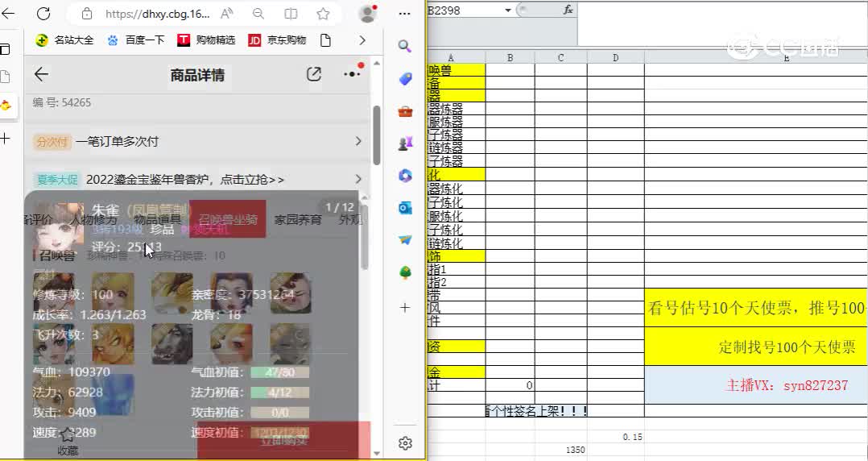The image size is (868, 461).
Task: Open the Excel Name Box dropdown arrow
Action: click(x=507, y=10)
